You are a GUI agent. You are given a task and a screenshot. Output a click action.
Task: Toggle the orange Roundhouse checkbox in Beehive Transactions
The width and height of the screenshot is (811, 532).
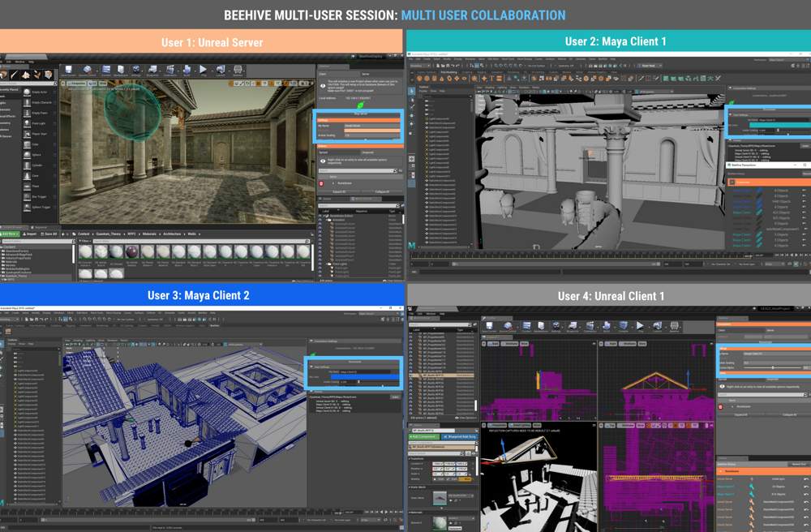pos(732,183)
